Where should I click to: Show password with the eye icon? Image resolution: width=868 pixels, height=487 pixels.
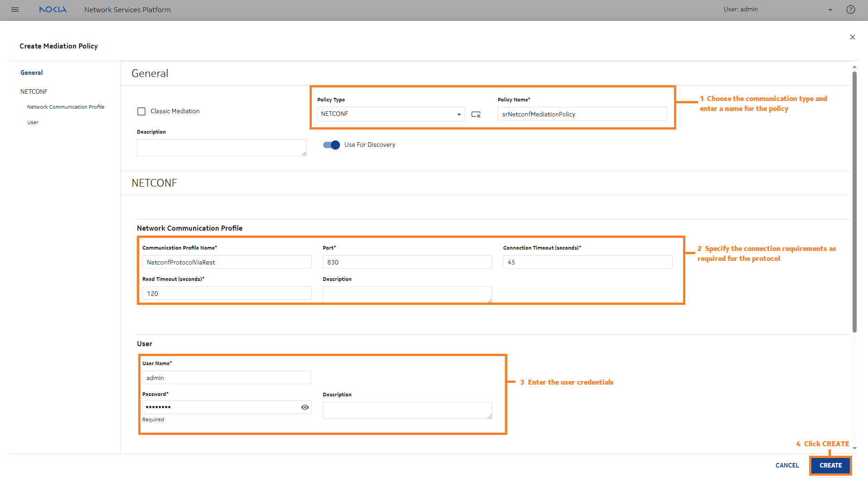[305, 407]
